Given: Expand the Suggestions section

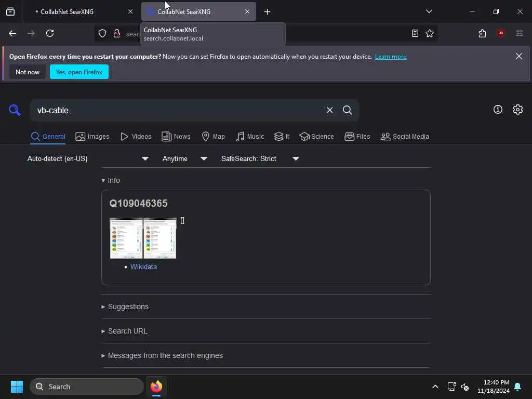Looking at the screenshot, I should pos(125,307).
